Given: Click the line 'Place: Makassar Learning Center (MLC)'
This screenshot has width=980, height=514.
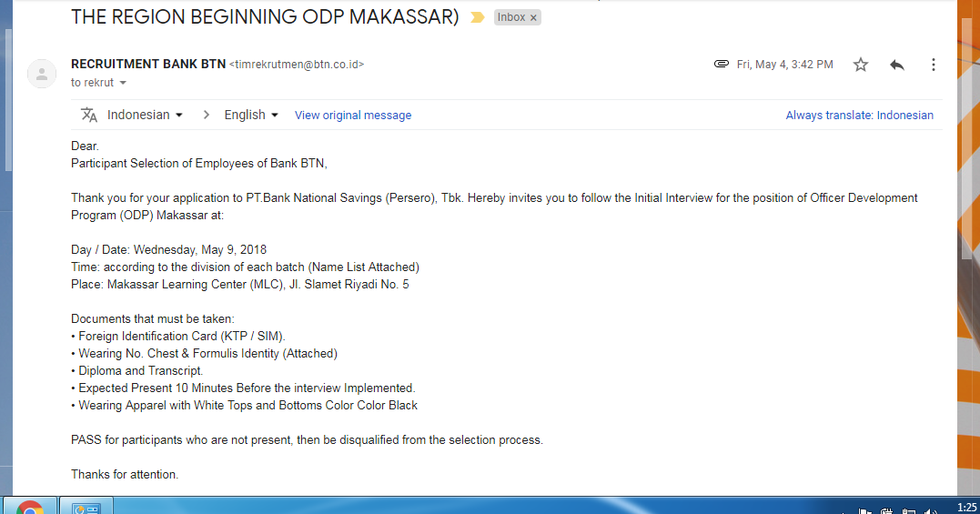Looking at the screenshot, I should coord(240,284).
